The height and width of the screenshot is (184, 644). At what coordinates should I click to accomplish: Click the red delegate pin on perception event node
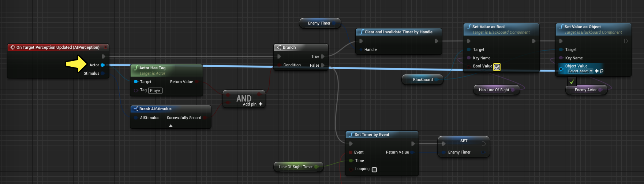click(106, 47)
